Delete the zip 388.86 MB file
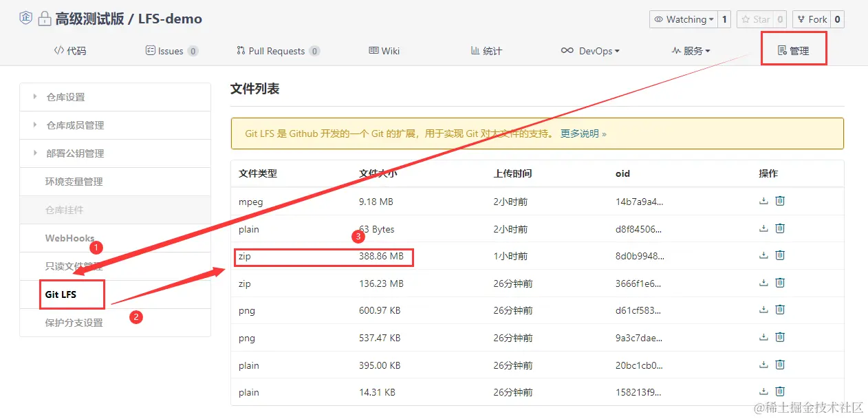This screenshot has width=868, height=419. pyautogui.click(x=780, y=255)
